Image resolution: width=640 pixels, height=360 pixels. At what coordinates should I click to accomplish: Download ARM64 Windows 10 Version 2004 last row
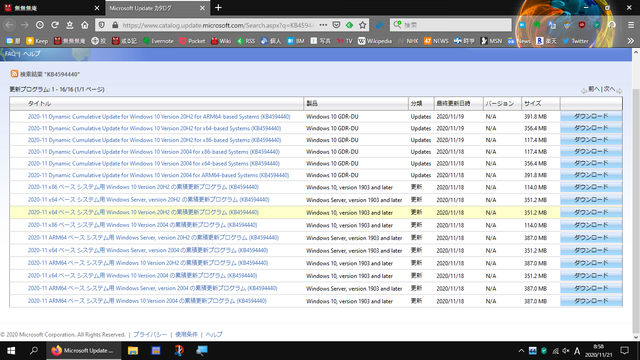591,301
